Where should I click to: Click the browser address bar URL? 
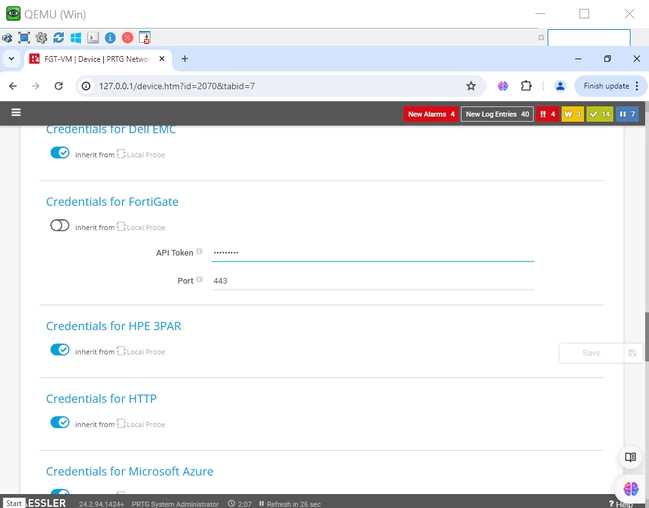(177, 86)
